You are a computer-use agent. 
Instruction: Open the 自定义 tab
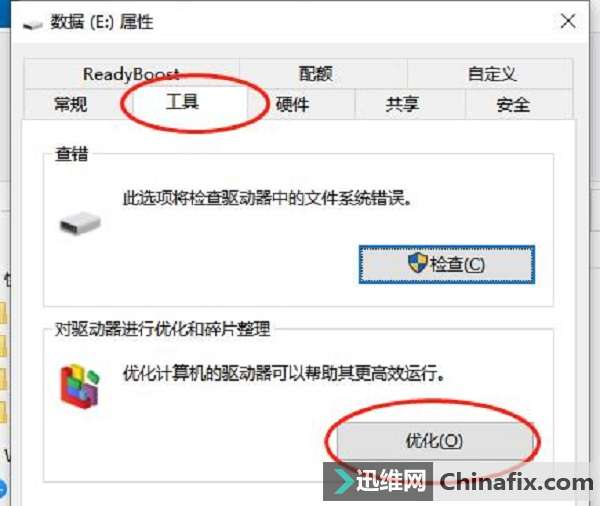click(491, 74)
